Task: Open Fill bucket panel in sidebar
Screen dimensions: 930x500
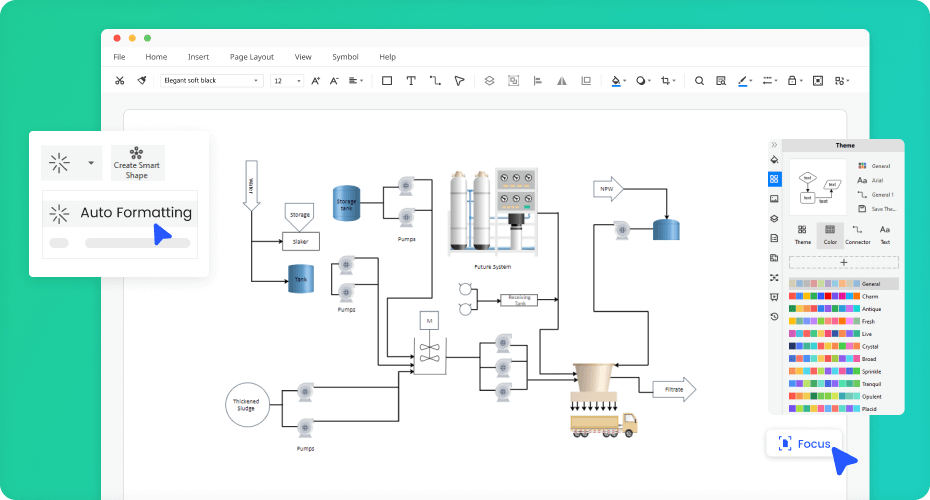Action: point(774,160)
